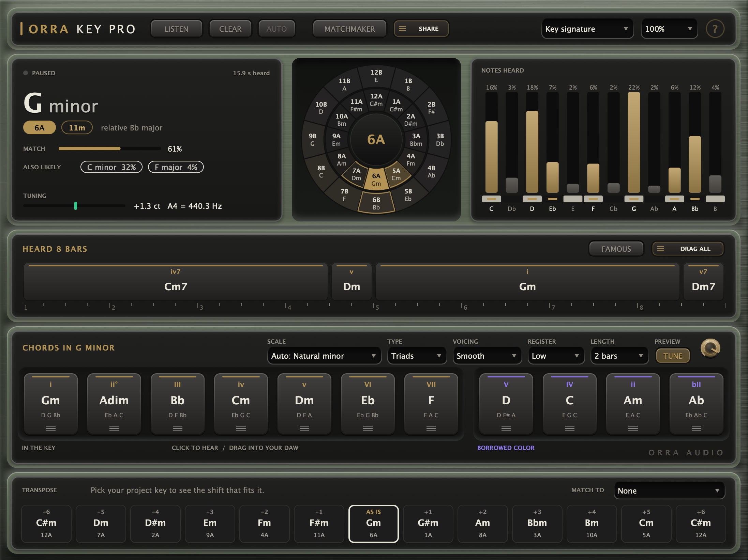The image size is (748, 560).
Task: Click the green tuning slider marker
Action: (76, 206)
